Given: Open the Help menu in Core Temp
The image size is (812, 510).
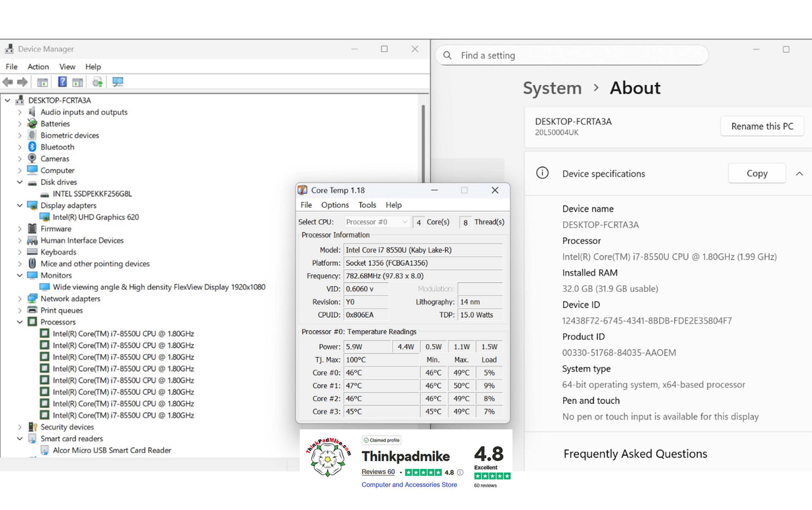Looking at the screenshot, I should 393,205.
